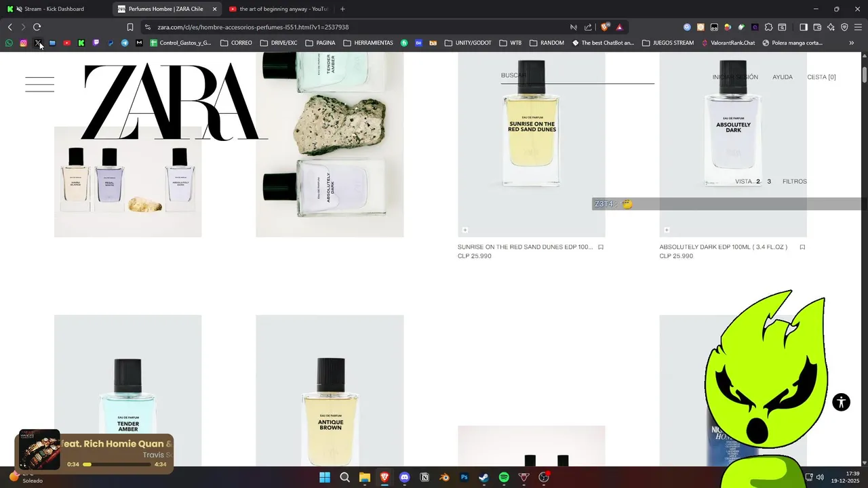Open the Discord taskbar icon
The height and width of the screenshot is (488, 868).
click(x=405, y=477)
